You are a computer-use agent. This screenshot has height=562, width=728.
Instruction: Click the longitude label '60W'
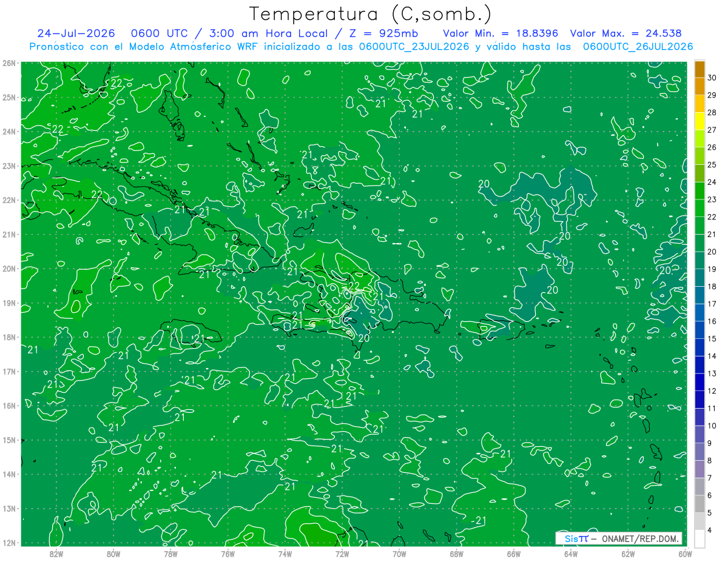pos(684,554)
